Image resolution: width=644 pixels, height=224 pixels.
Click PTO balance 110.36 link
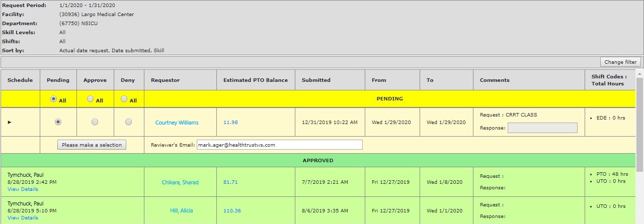click(x=232, y=211)
